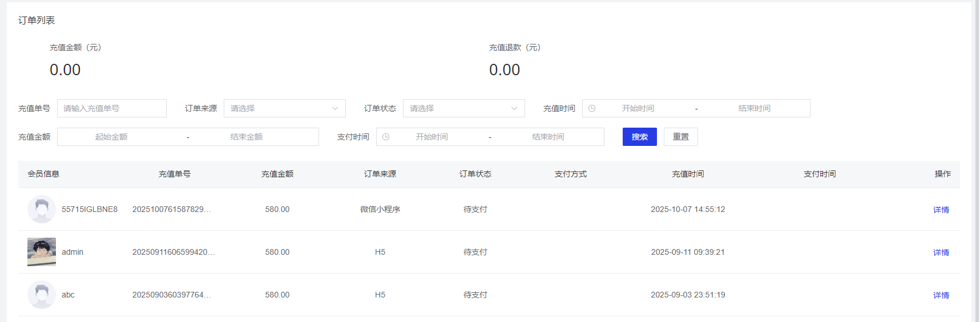
Task: Click the 起始金额 input box
Action: click(111, 137)
